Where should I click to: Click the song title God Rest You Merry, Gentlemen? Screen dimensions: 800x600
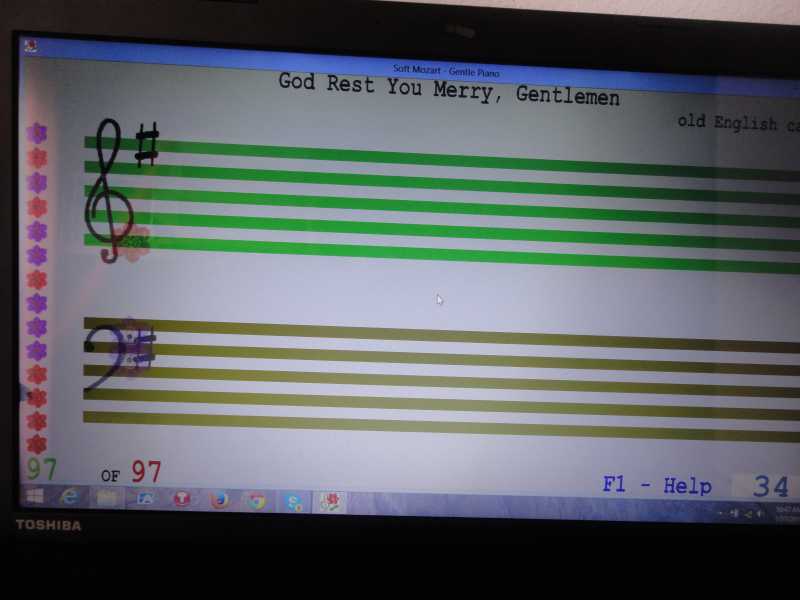tap(449, 89)
